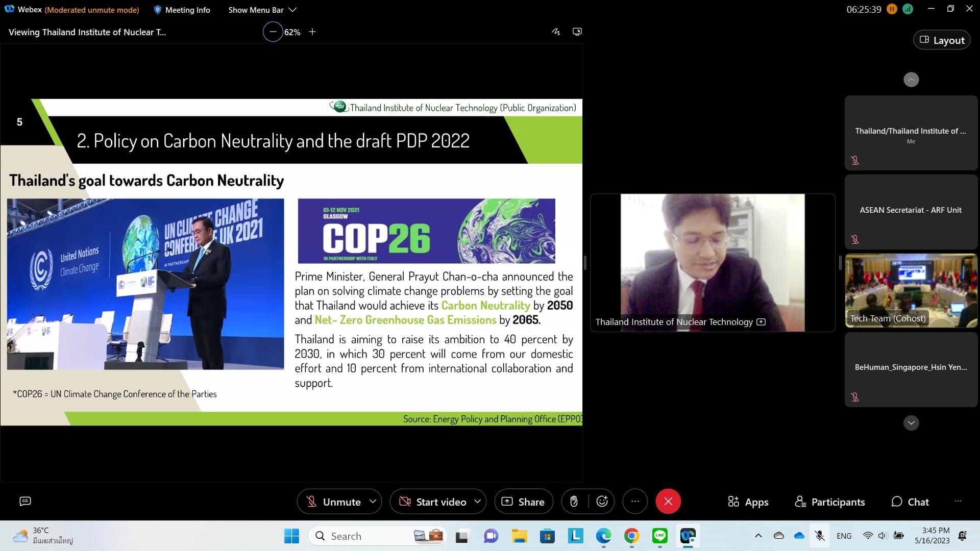Open the reactions smiley icon
The width and height of the screenshot is (980, 551).
point(602,502)
